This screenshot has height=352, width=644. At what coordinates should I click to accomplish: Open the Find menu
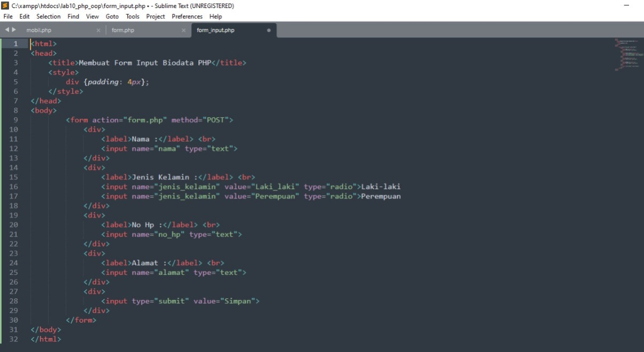73,17
